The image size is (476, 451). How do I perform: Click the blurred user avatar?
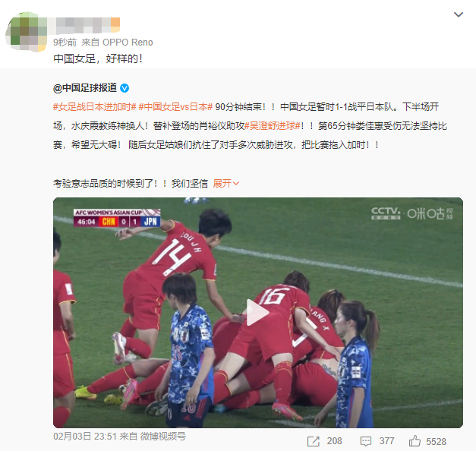pos(27,32)
